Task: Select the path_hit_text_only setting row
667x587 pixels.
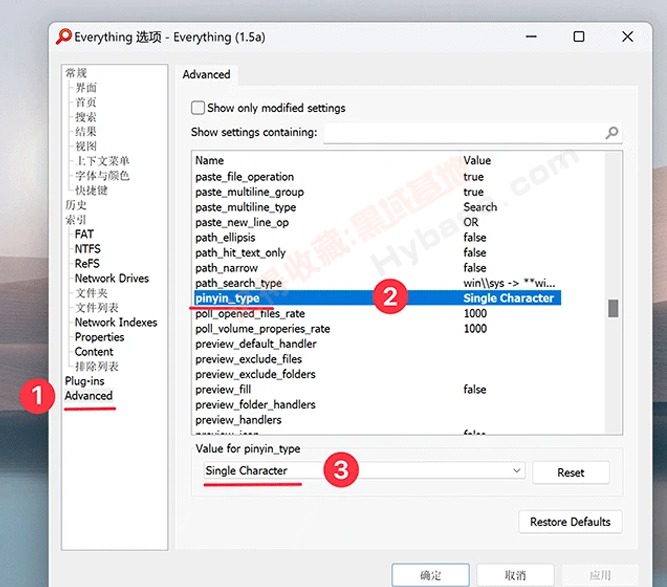Action: [x=378, y=253]
